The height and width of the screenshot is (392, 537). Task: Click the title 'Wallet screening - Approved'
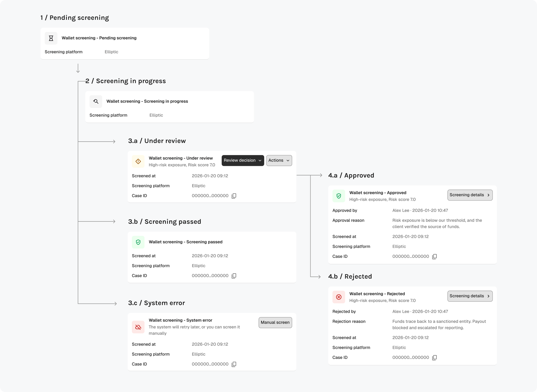click(378, 193)
